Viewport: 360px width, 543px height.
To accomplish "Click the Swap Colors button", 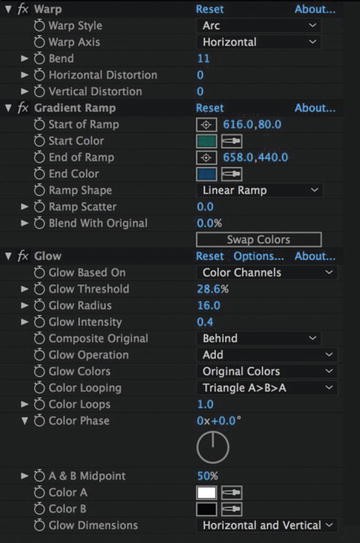I will point(259,240).
